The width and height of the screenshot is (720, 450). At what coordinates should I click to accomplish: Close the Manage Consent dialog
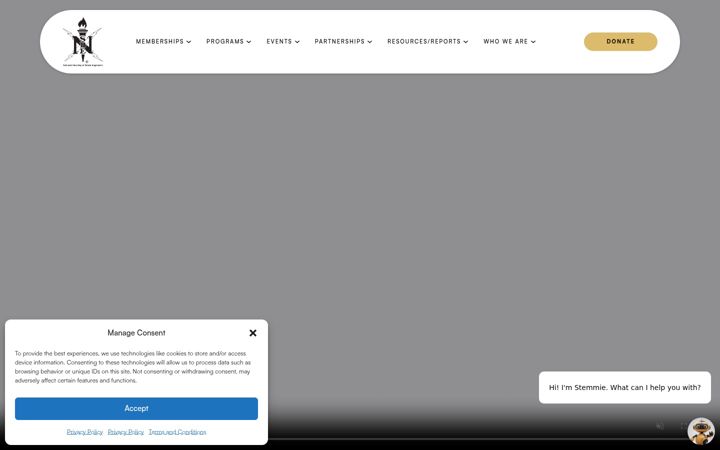pos(253,333)
